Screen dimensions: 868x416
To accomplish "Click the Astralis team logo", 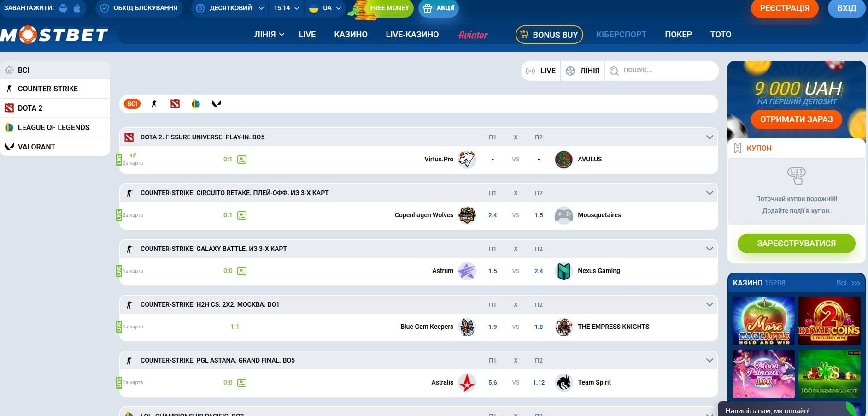I will coord(467,382).
